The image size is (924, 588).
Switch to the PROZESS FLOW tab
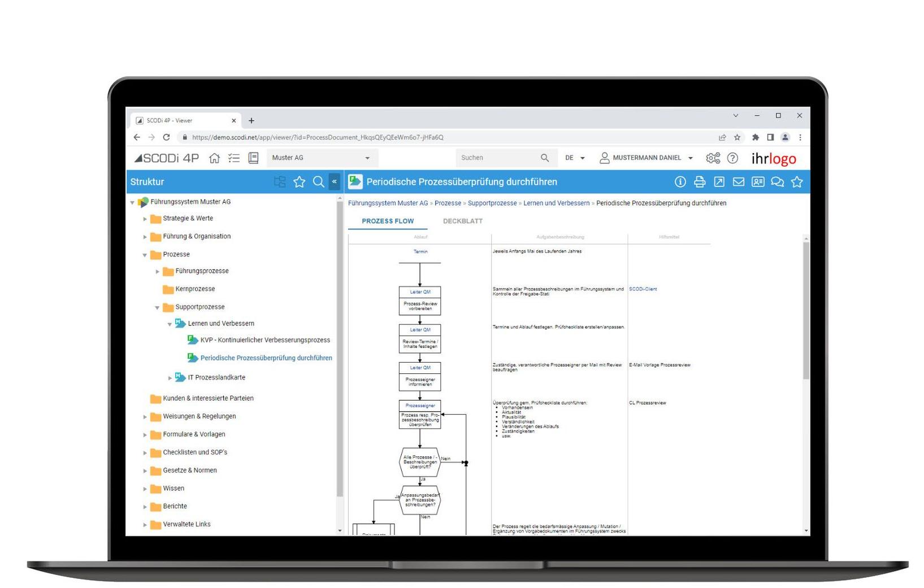(388, 221)
